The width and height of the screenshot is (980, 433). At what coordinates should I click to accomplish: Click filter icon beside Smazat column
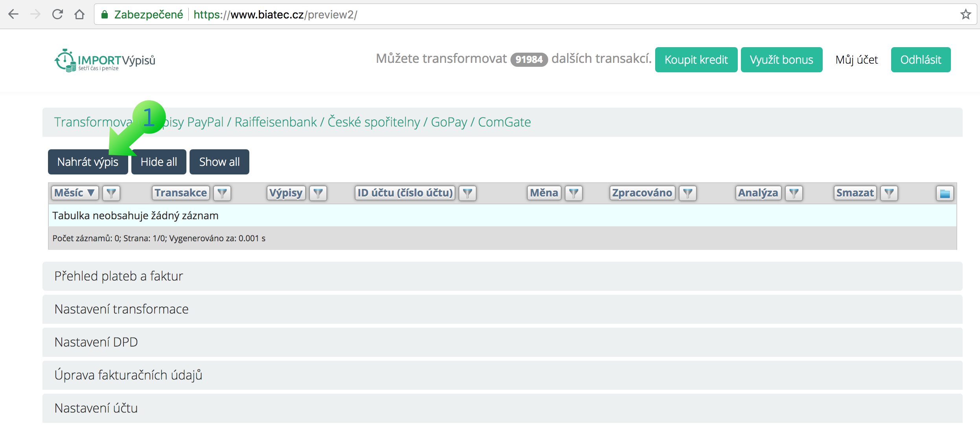tap(889, 193)
